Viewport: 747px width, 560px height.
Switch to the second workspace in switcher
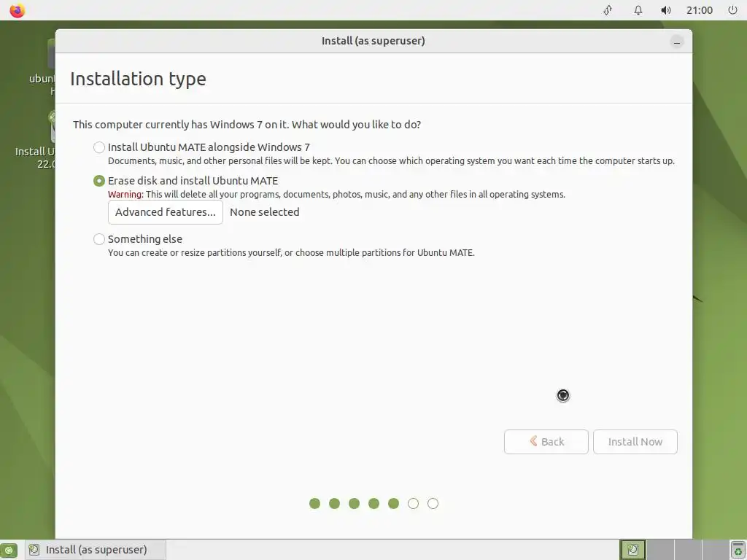coord(660,550)
